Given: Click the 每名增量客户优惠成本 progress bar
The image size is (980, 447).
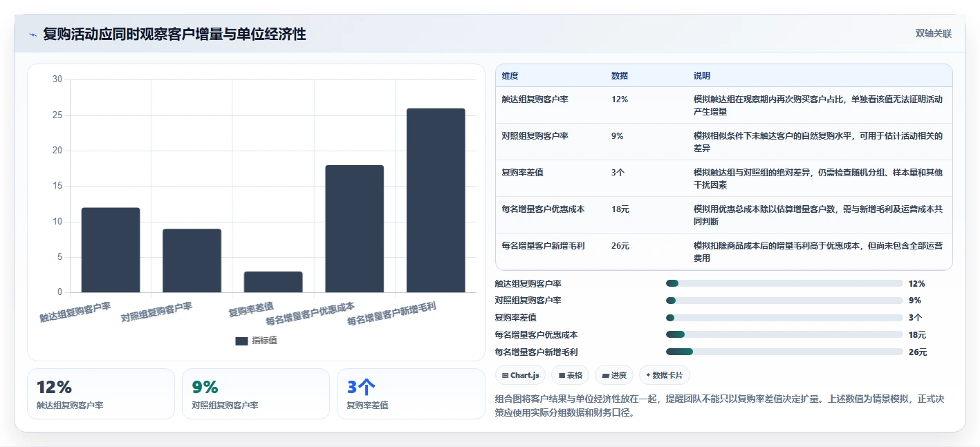Looking at the screenshot, I should point(784,334).
